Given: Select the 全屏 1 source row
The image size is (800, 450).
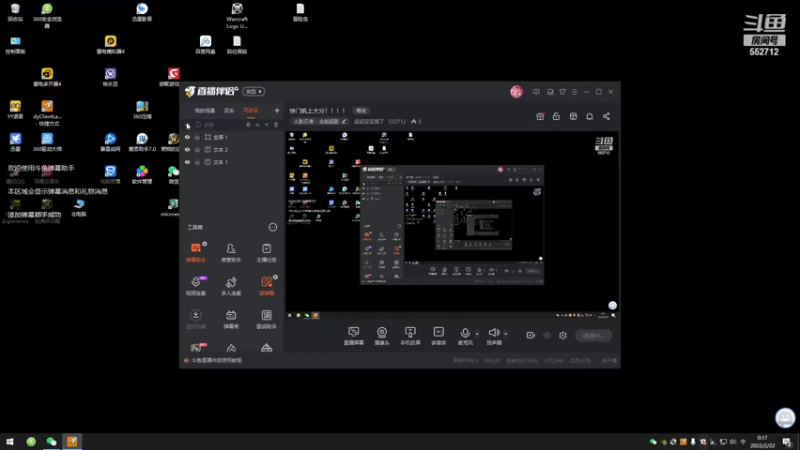Looking at the screenshot, I should click(x=233, y=137).
